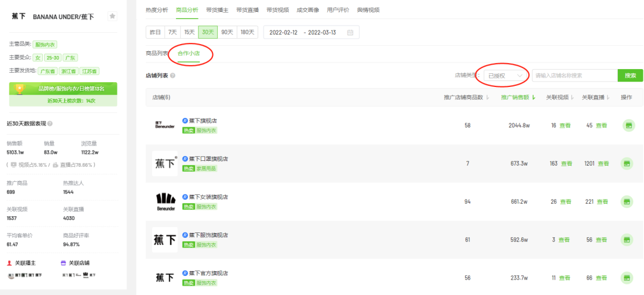
Task: Open 店铺类型 已授权 dropdown
Action: point(506,76)
